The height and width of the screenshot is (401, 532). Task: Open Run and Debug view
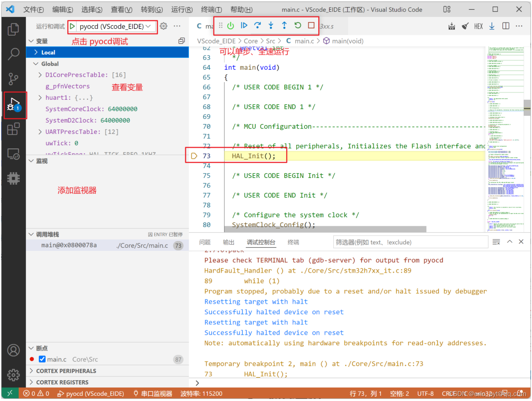(x=13, y=105)
